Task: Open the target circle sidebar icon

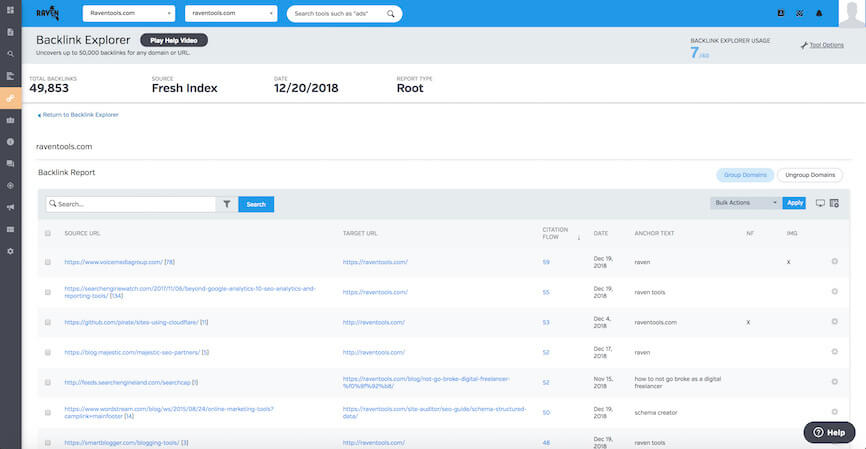Action: (x=10, y=186)
